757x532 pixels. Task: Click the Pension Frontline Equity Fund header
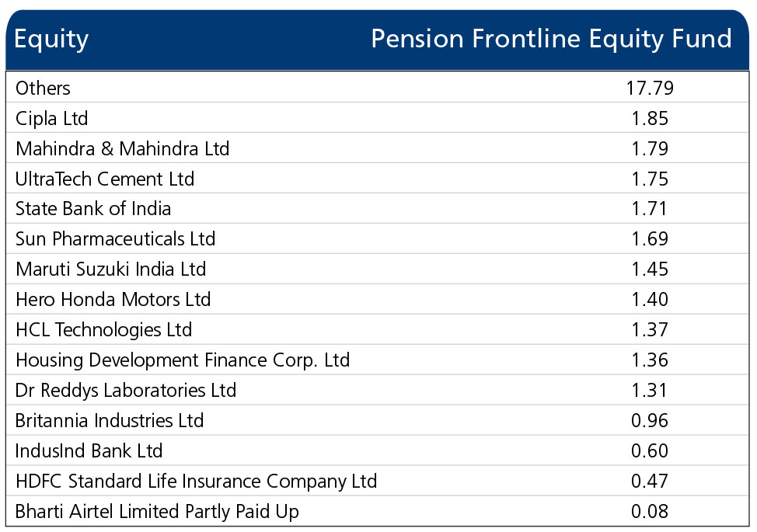(x=551, y=40)
